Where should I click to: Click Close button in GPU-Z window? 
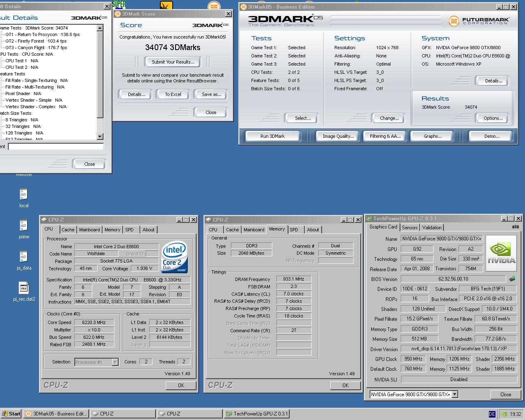[506, 395]
